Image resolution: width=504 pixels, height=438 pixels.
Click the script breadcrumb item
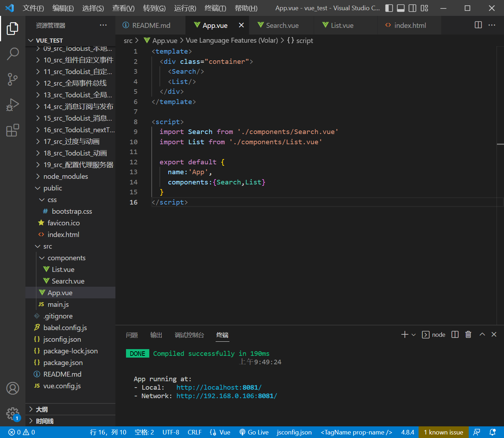point(300,41)
